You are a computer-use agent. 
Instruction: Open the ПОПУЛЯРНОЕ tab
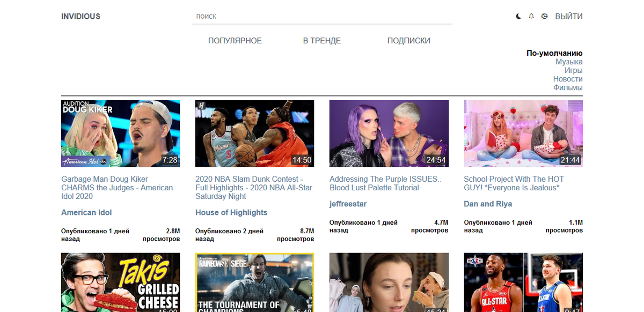coord(235,41)
